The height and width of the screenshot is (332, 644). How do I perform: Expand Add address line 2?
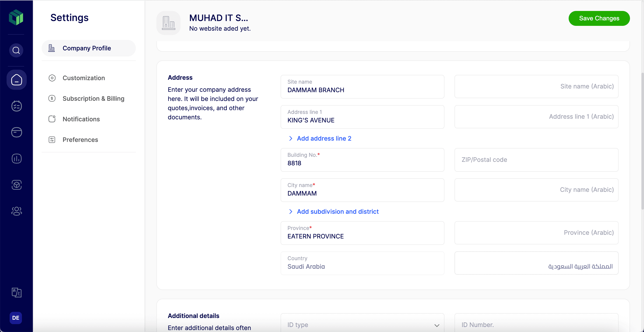click(x=320, y=138)
